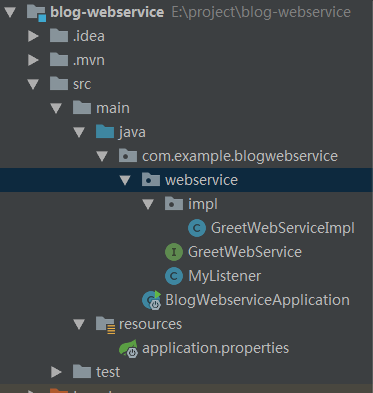Viewport: 373px width, 393px height.
Task: Select the com.example.blogwebservice package label
Action: click(x=240, y=157)
